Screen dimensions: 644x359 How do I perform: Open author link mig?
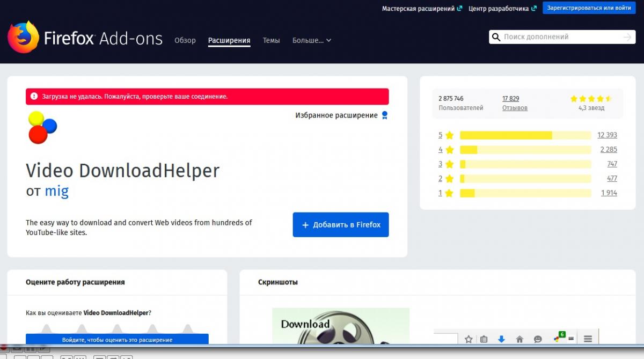point(56,191)
